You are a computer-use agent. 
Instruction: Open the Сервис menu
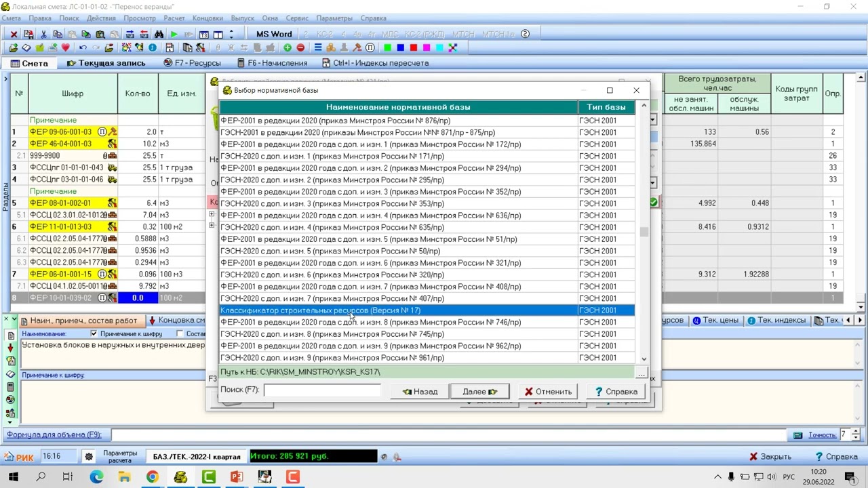pos(297,18)
